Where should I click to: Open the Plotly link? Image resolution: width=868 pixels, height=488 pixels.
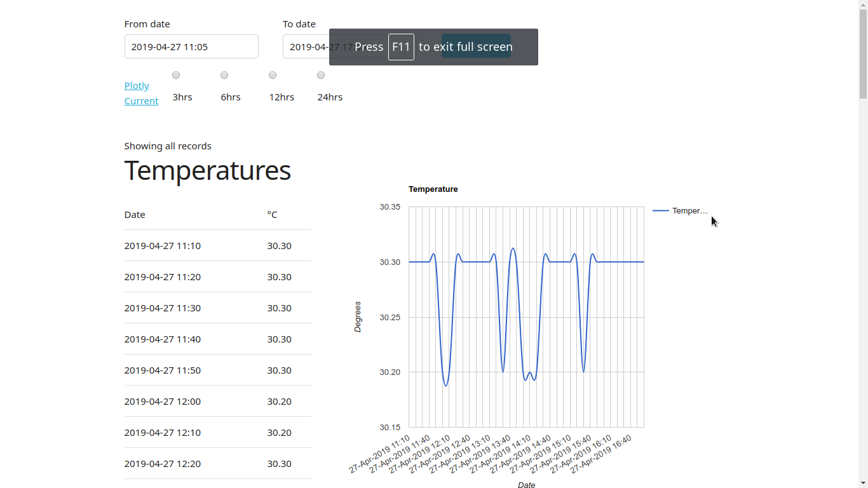pyautogui.click(x=137, y=85)
